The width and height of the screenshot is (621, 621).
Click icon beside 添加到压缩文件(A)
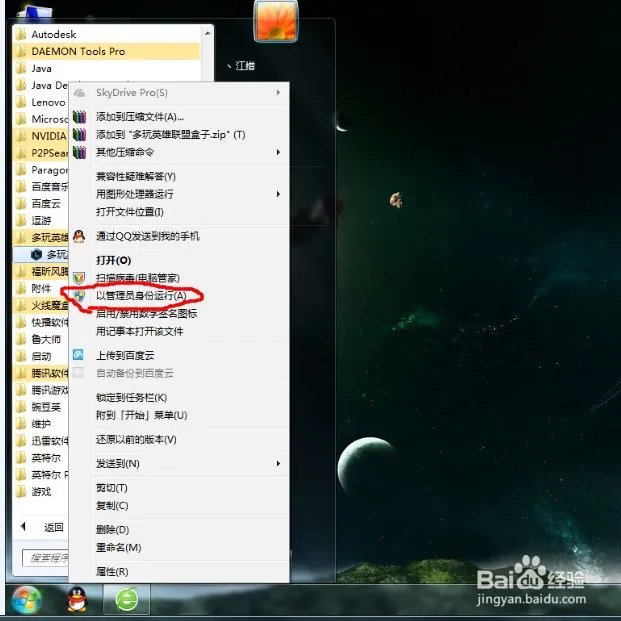(x=80, y=117)
